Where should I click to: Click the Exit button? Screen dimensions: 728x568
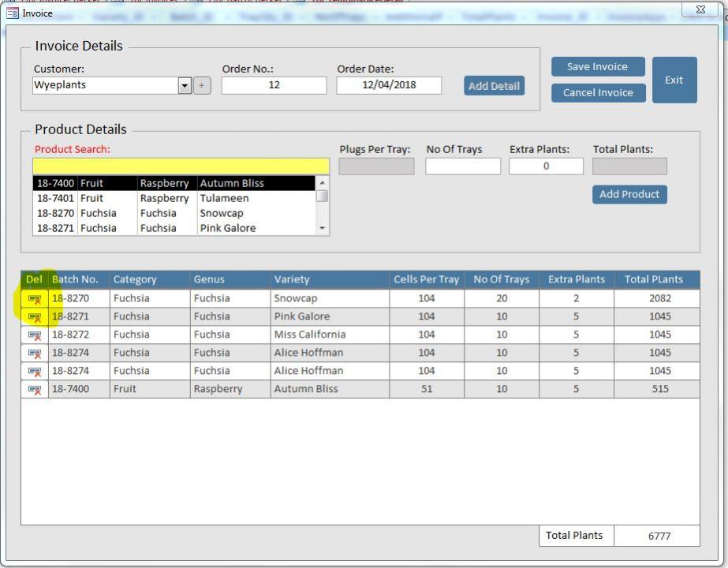tap(674, 80)
